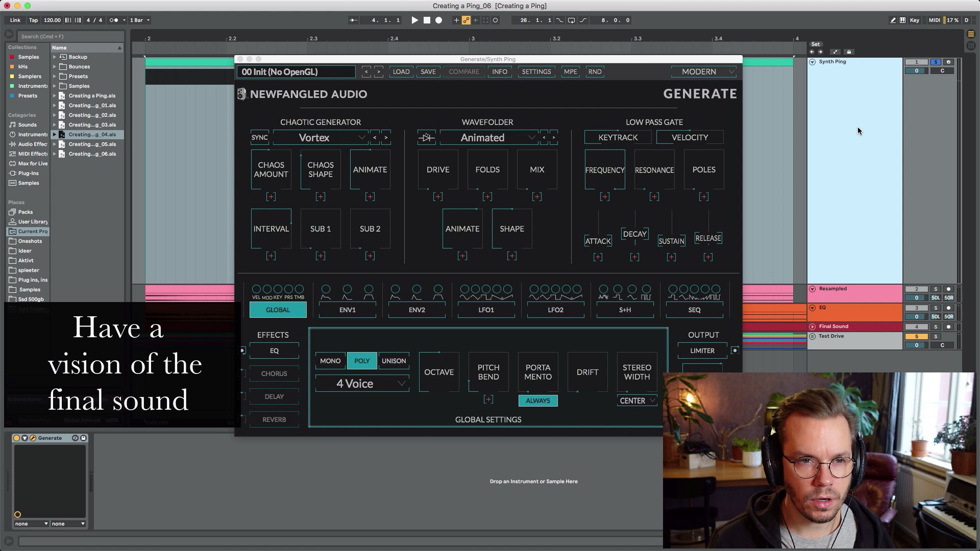This screenshot has height=551, width=980.
Task: Open the CENTER stereo width dropdown
Action: [x=637, y=401]
